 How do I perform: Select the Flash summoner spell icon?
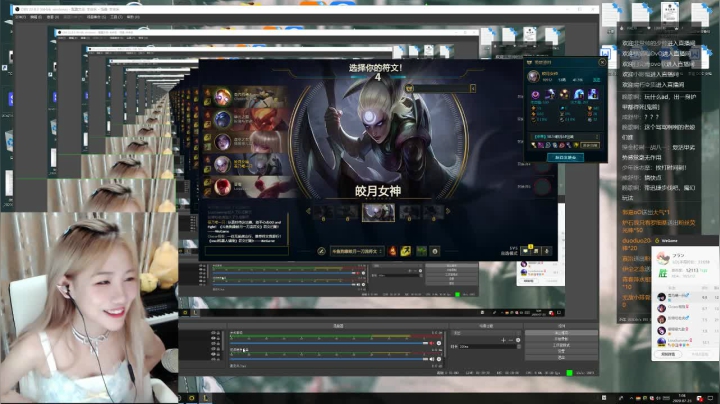click(405, 251)
